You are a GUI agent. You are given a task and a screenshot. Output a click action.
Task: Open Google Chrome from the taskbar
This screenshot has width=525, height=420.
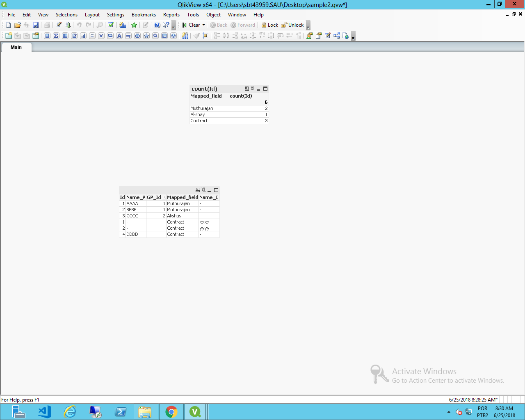pos(171,412)
